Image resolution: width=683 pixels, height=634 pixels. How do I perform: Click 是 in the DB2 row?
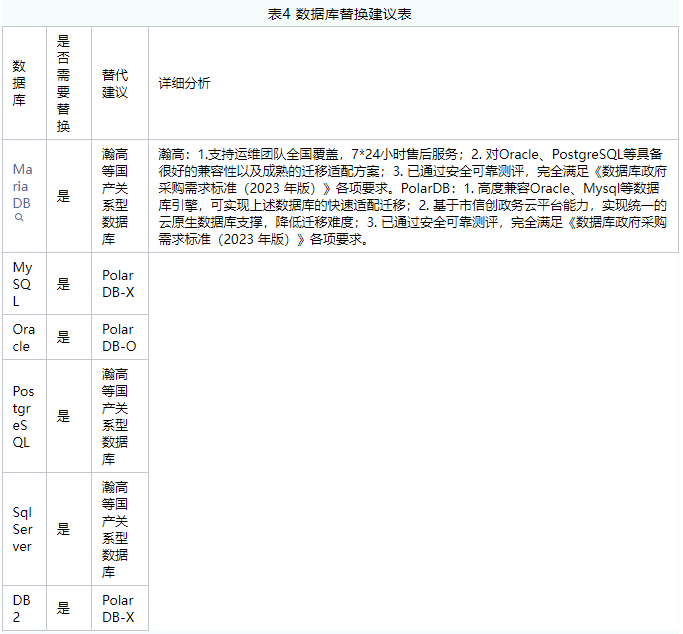click(x=63, y=608)
